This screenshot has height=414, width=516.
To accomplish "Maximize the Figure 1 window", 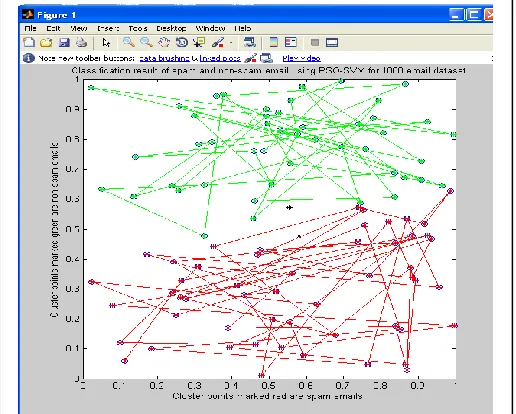I will [473, 14].
